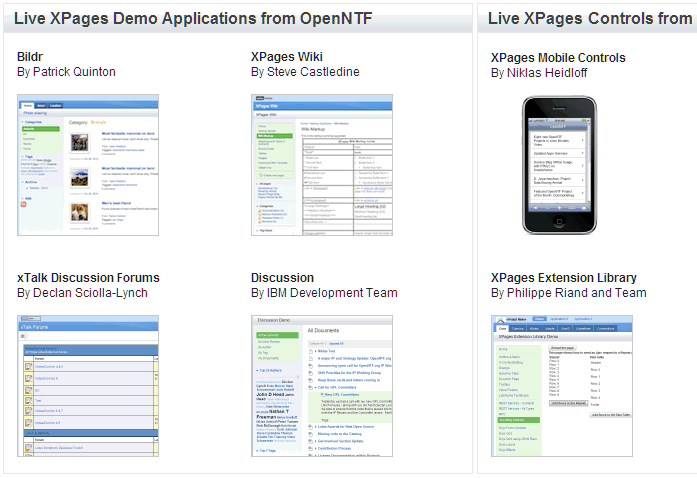The image size is (697, 478).
Task: Click the XPages Wiki screenshot thumbnail
Action: click(322, 165)
